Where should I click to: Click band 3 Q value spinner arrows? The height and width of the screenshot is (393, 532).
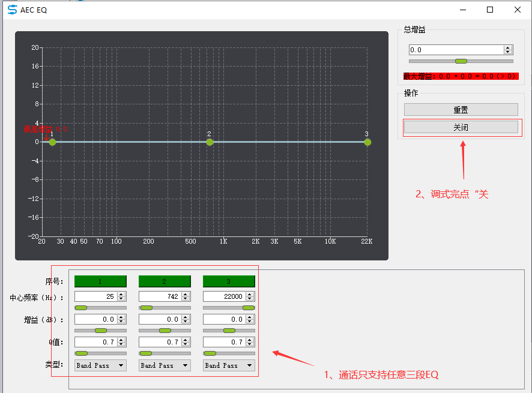(x=250, y=342)
